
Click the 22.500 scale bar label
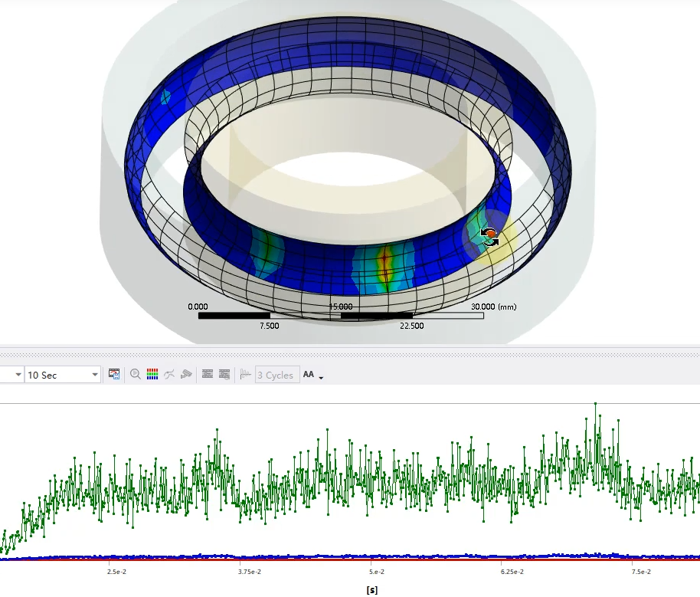(411, 326)
